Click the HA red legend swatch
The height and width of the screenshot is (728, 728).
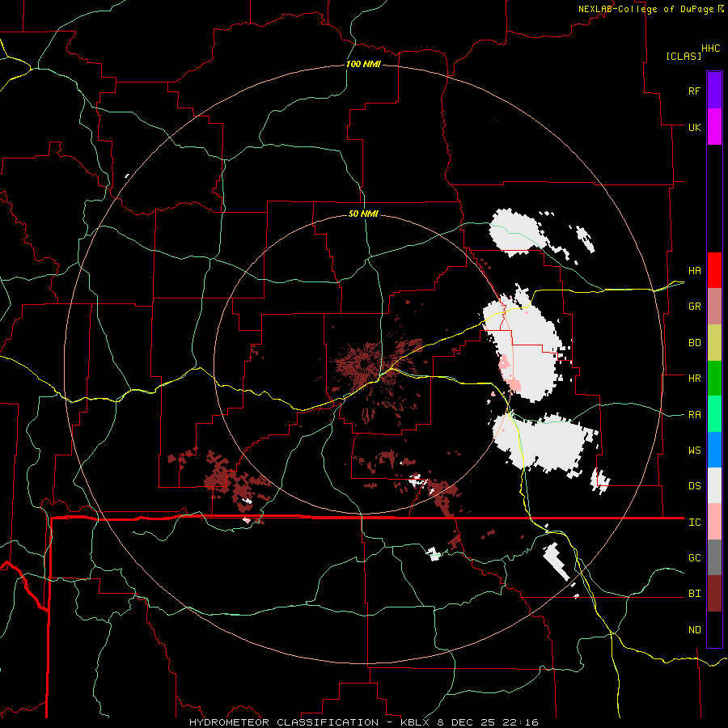714,270
